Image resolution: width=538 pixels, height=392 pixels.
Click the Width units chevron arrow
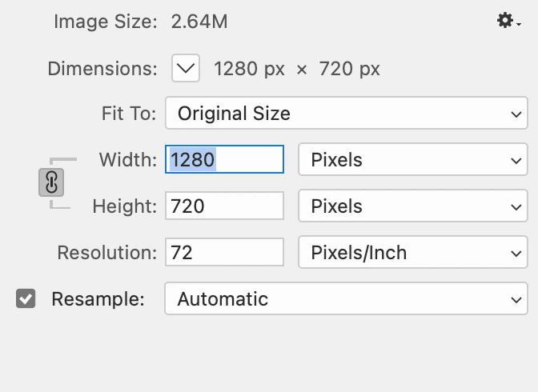[x=516, y=160]
